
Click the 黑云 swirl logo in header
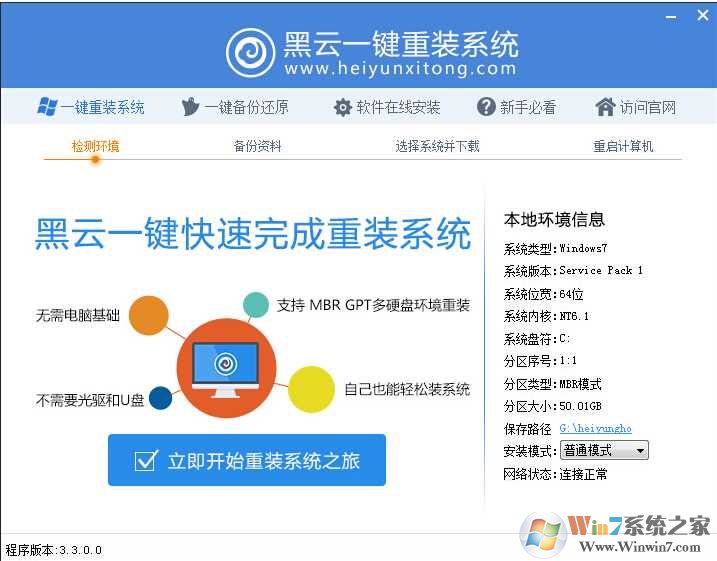251,52
